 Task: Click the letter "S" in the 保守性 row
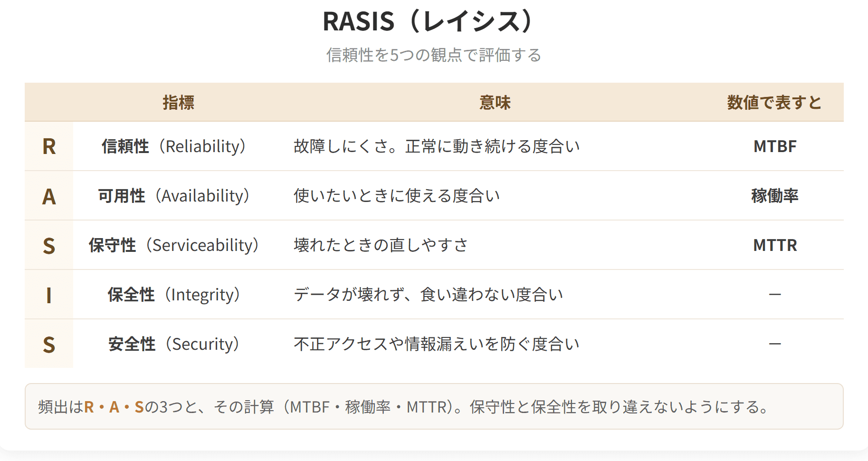[x=49, y=245]
